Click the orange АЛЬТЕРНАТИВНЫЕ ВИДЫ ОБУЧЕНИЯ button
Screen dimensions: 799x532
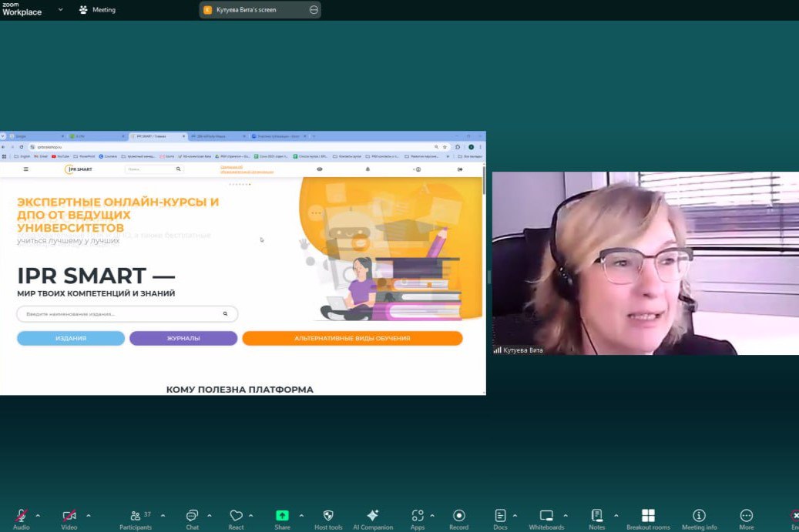352,338
